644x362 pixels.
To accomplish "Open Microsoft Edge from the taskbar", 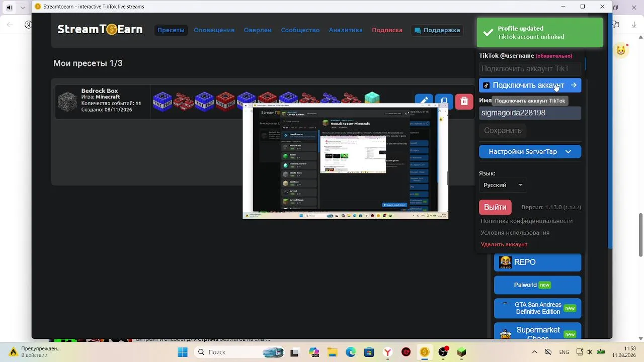I will coord(351,352).
